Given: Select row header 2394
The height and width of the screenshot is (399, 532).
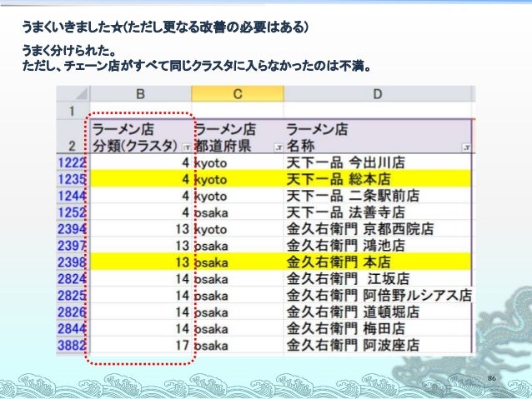Looking at the screenshot, I should click(x=72, y=229).
